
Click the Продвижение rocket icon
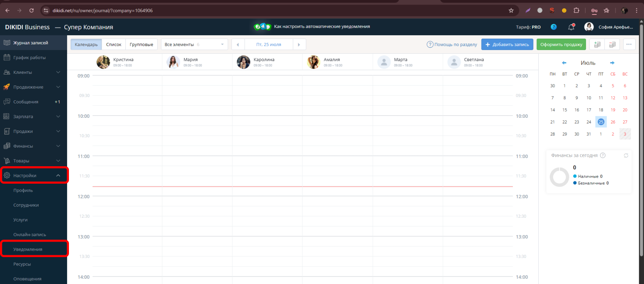[x=7, y=87]
